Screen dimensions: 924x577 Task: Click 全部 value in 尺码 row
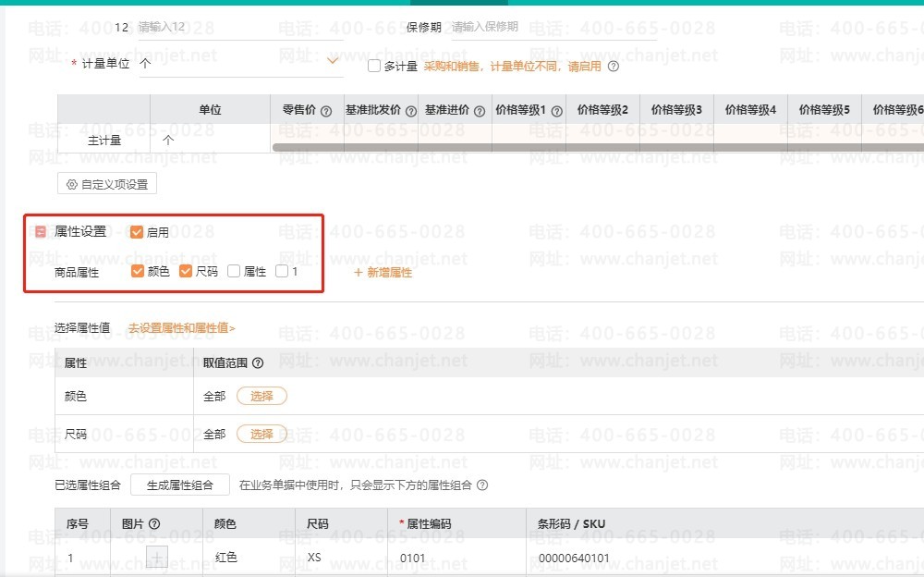(x=214, y=435)
